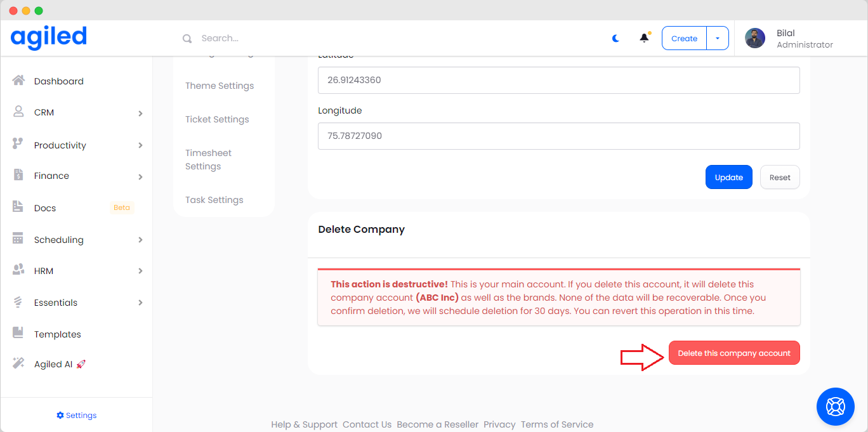Click Delete this company account button
This screenshot has width=868, height=432.
pos(734,353)
